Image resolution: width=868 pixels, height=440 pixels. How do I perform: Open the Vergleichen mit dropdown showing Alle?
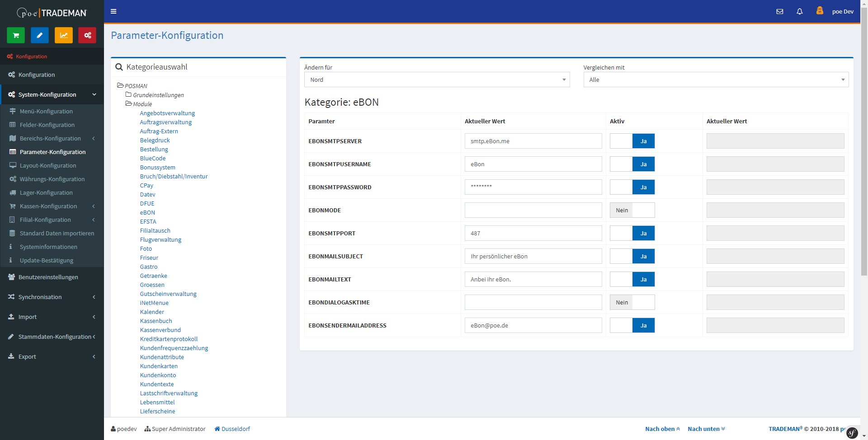tap(716, 80)
